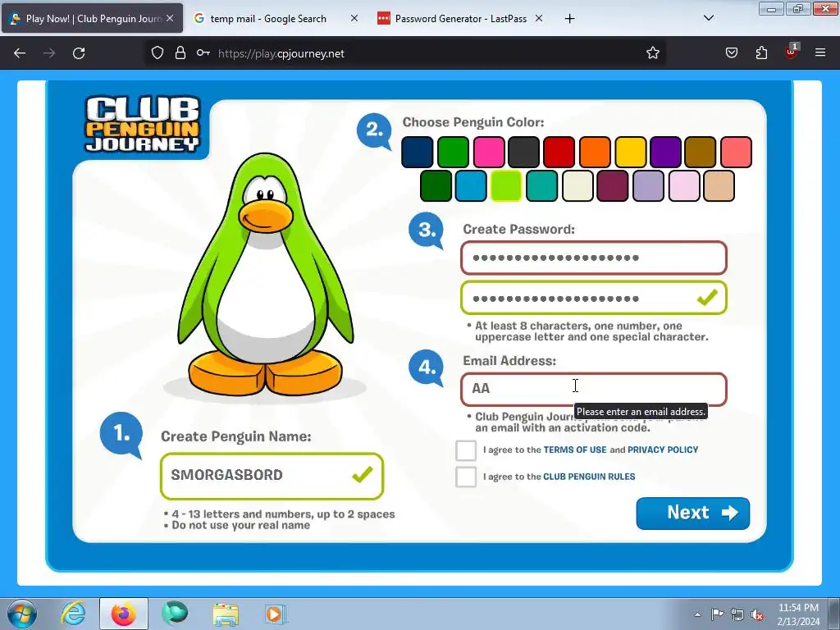Open the Windows Start menu
This screenshot has width=840, height=630.
click(x=22, y=614)
